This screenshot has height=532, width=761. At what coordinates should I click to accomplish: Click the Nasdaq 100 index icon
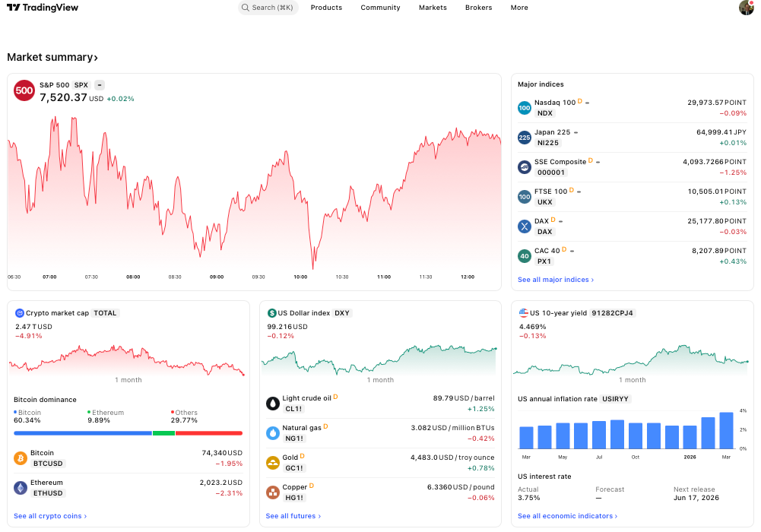pyautogui.click(x=524, y=108)
